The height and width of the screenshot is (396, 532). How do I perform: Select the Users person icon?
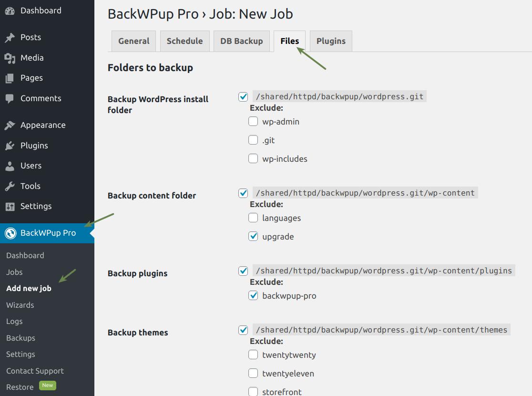pos(10,166)
